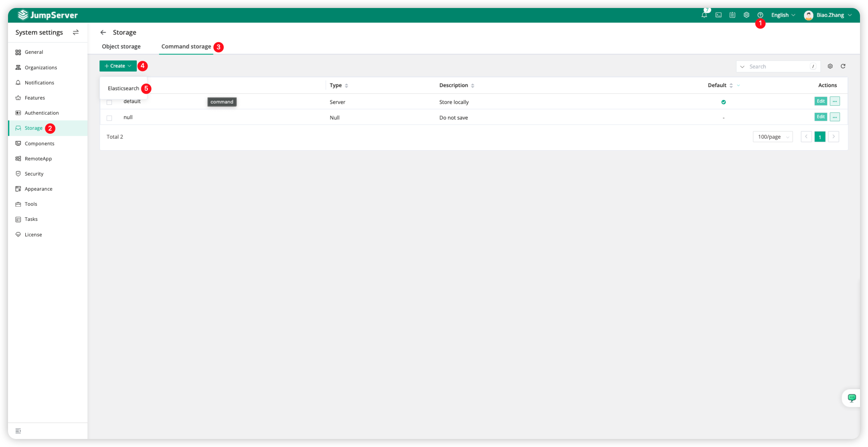Click the 'Server' type cell
868x447 pixels.
337,102
